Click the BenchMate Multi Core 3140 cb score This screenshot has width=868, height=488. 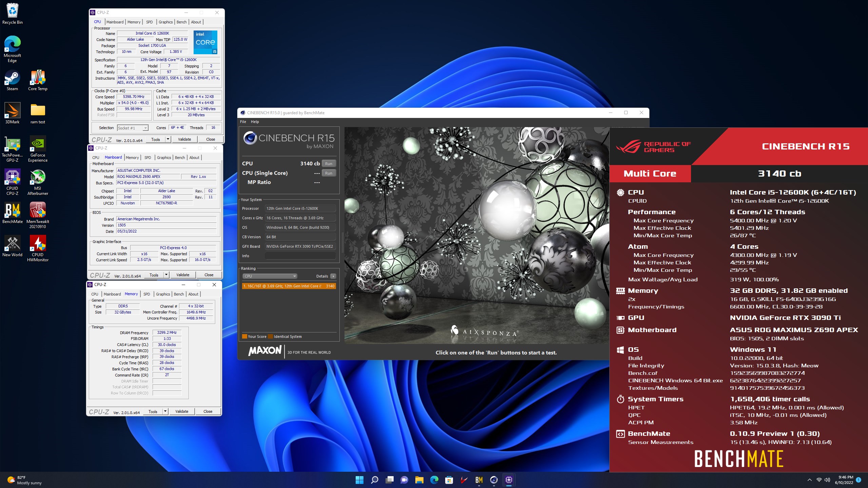coord(780,174)
